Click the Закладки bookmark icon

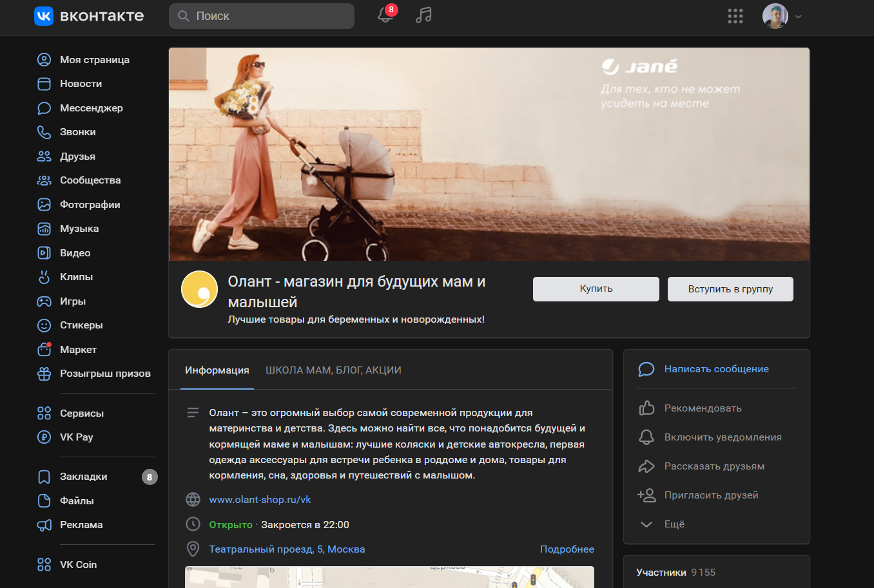(x=44, y=477)
